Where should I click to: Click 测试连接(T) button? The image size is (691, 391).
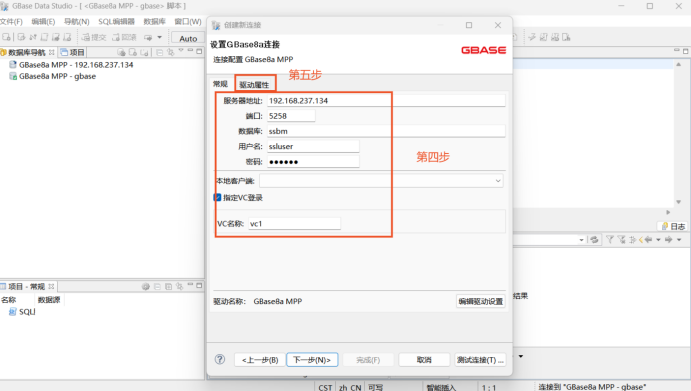[x=480, y=360]
